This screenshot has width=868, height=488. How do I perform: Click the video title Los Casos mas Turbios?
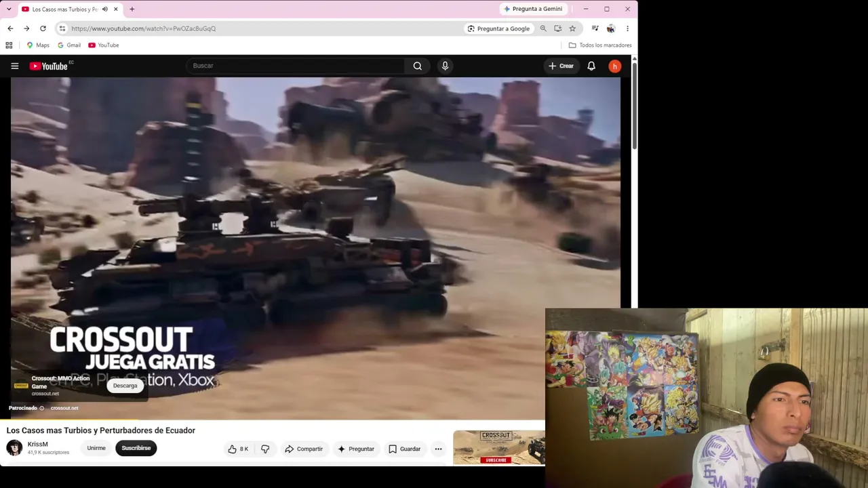click(101, 430)
